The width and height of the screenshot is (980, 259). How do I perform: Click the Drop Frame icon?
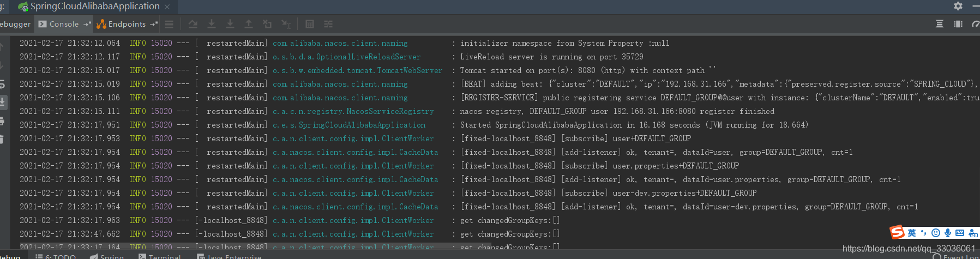point(267,24)
